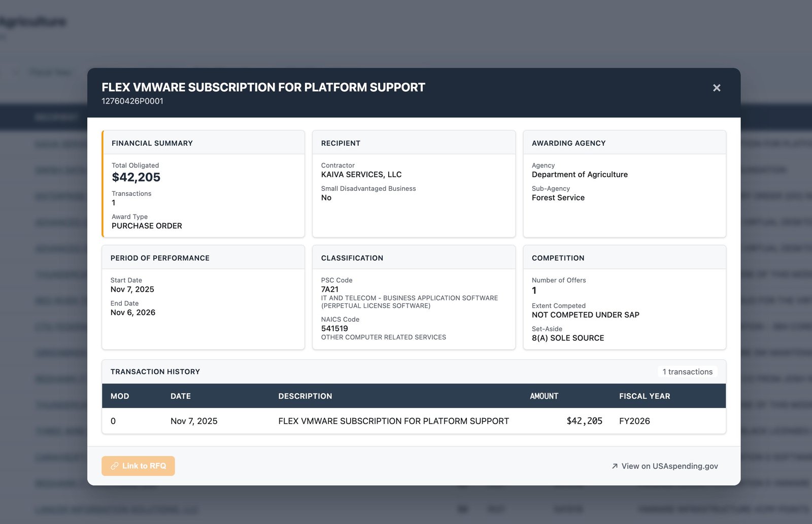This screenshot has height=524, width=812.
Task: Select the AMOUNT column header
Action: (544, 396)
